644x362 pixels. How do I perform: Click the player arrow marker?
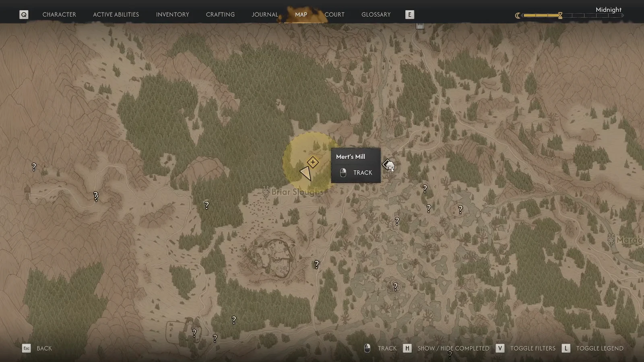pyautogui.click(x=306, y=173)
